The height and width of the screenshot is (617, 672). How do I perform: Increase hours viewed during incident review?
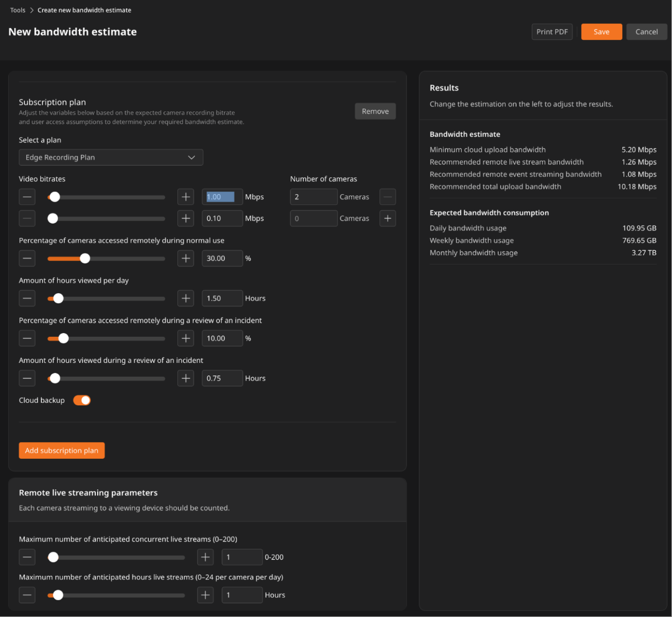pyautogui.click(x=185, y=378)
